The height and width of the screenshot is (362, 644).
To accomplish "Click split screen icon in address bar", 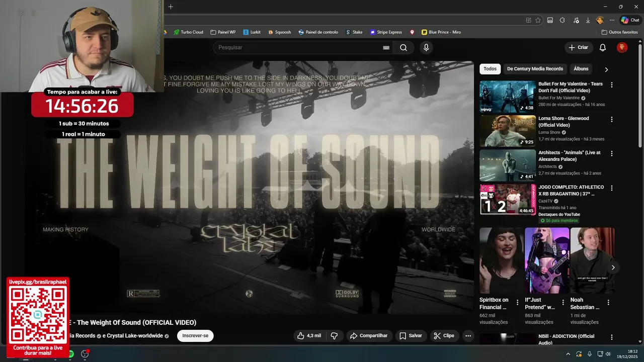I will (x=528, y=20).
